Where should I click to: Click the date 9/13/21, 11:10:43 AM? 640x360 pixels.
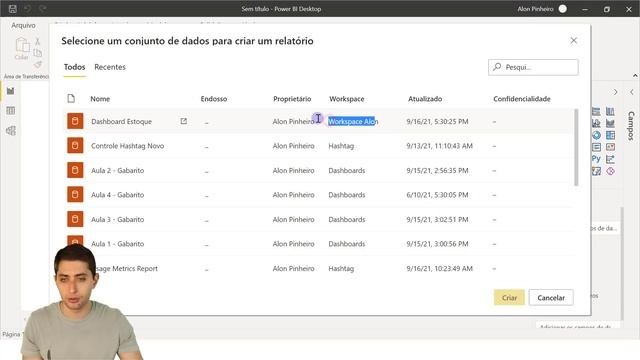click(439, 146)
